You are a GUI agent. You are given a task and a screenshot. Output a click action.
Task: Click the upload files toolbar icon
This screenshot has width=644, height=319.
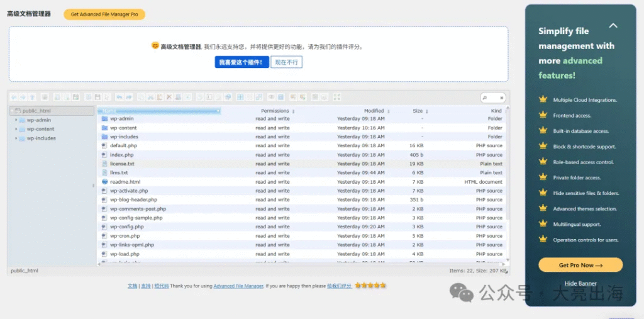(x=76, y=98)
